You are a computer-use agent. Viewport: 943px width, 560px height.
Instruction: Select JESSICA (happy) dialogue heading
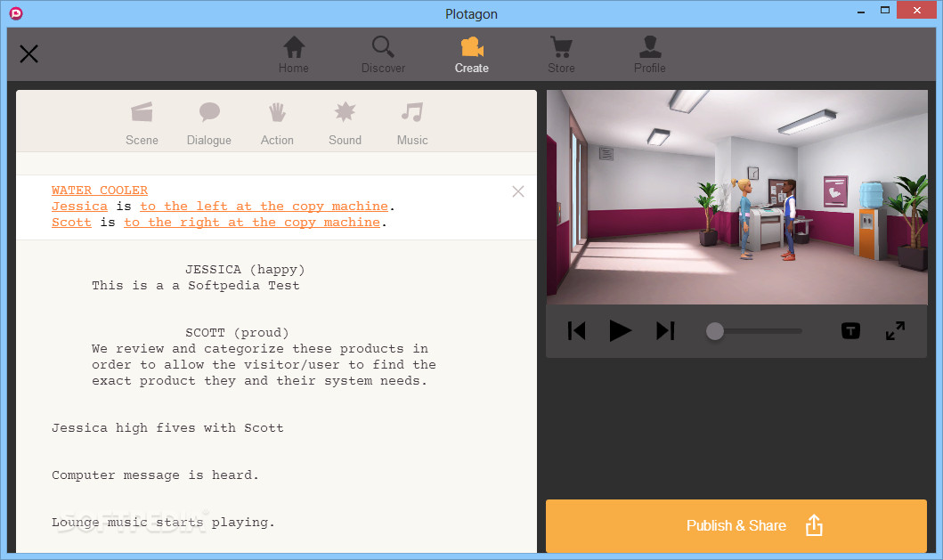point(245,270)
